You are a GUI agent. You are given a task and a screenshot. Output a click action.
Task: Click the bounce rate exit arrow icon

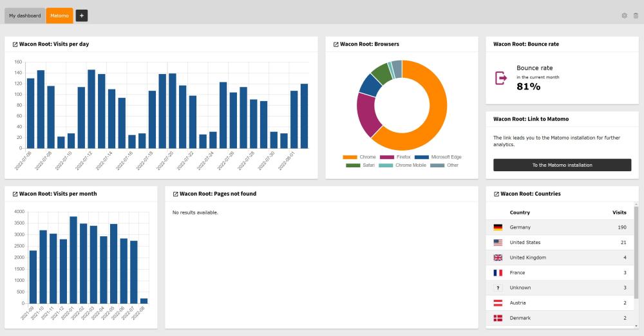(501, 78)
